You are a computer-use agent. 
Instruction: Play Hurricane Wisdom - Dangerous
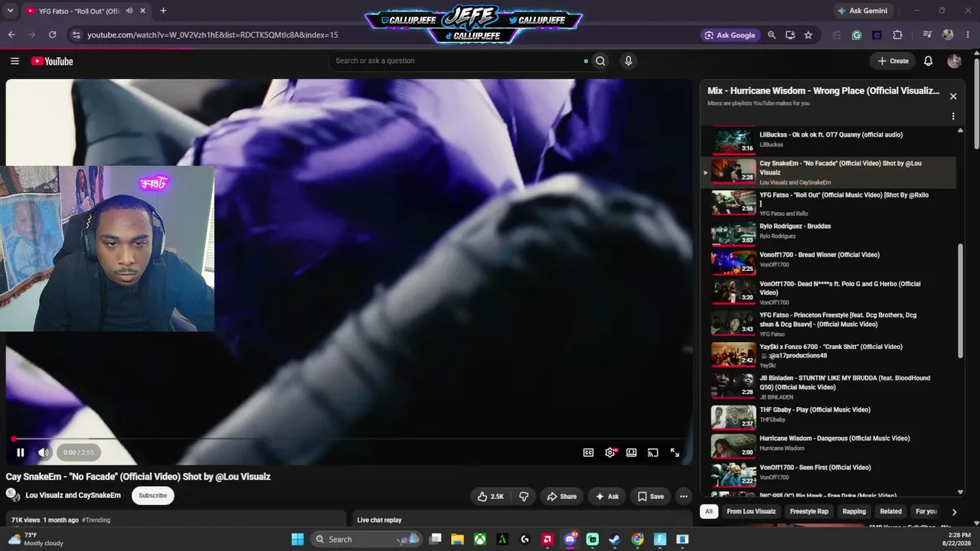[828, 445]
